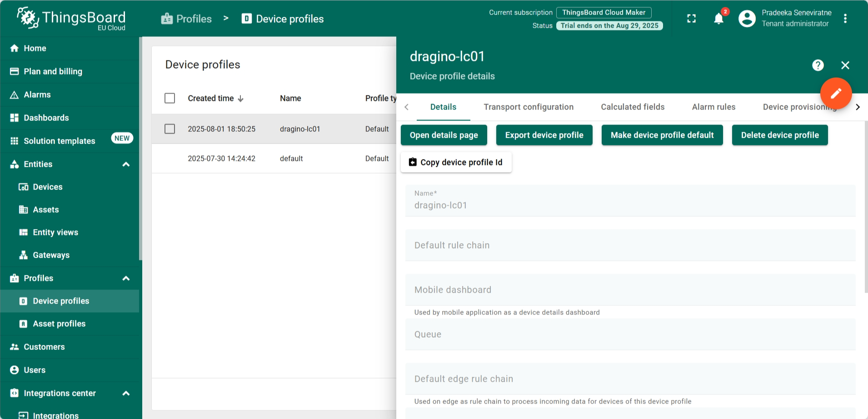The image size is (868, 419).
Task: Check the dragino-lc01 row checkbox
Action: [170, 129]
